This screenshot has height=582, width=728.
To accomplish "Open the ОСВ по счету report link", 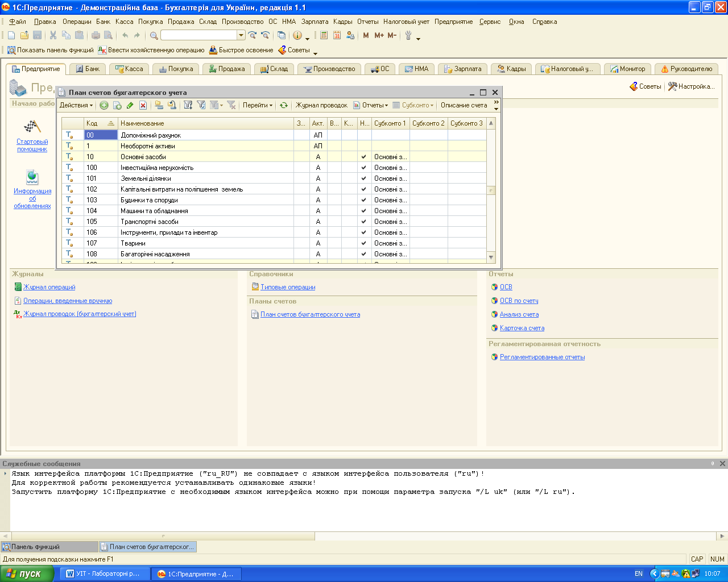I will click(519, 301).
